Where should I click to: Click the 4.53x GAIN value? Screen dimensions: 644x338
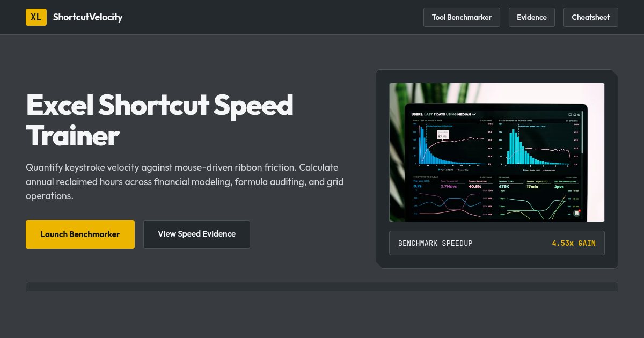[574, 243]
